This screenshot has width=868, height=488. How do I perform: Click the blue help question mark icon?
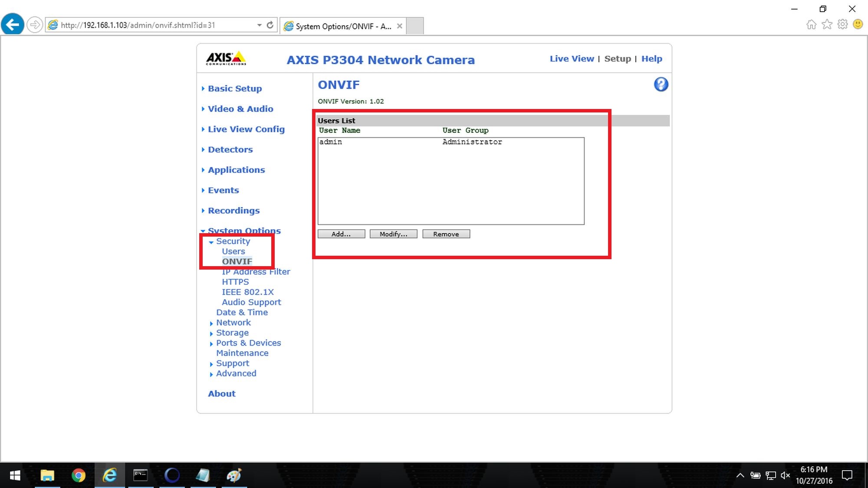click(x=661, y=84)
